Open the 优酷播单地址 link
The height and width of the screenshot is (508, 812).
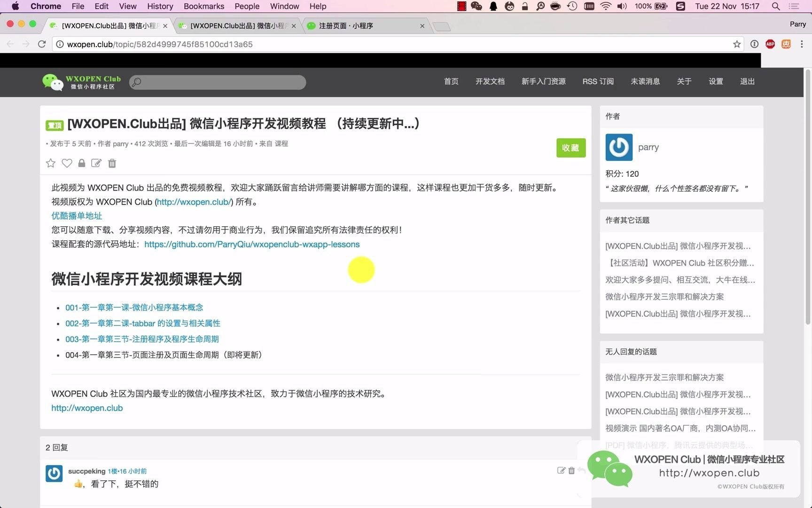click(x=77, y=216)
